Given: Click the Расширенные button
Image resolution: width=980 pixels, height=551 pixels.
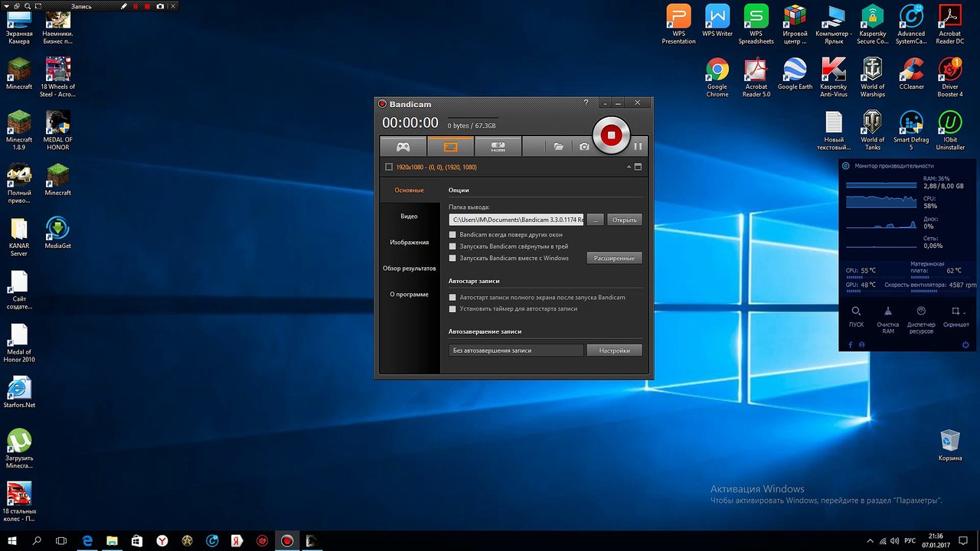Looking at the screenshot, I should click(x=614, y=258).
